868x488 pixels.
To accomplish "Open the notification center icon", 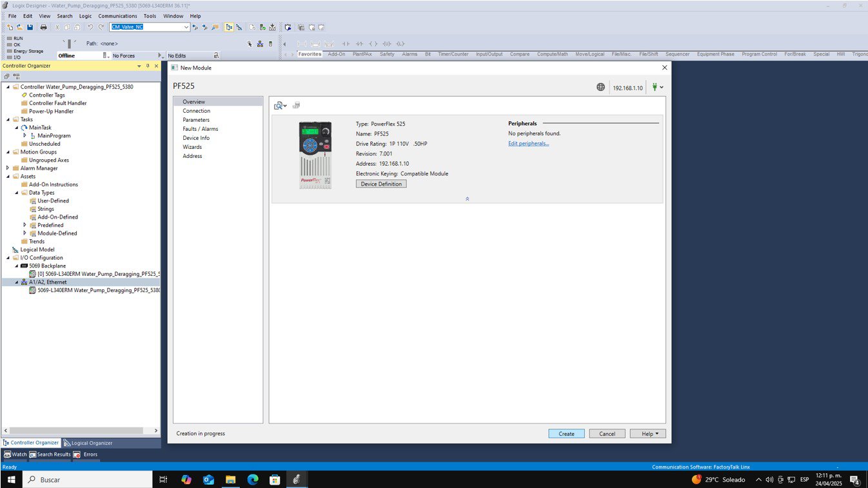I will [854, 480].
